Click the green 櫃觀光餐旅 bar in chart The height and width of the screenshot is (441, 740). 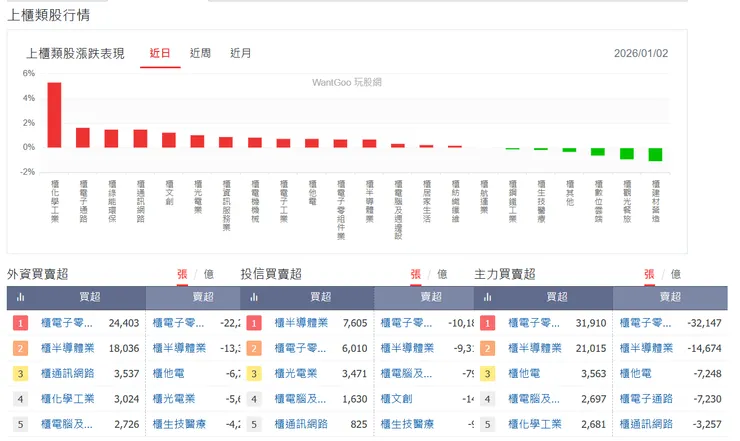tap(627, 153)
